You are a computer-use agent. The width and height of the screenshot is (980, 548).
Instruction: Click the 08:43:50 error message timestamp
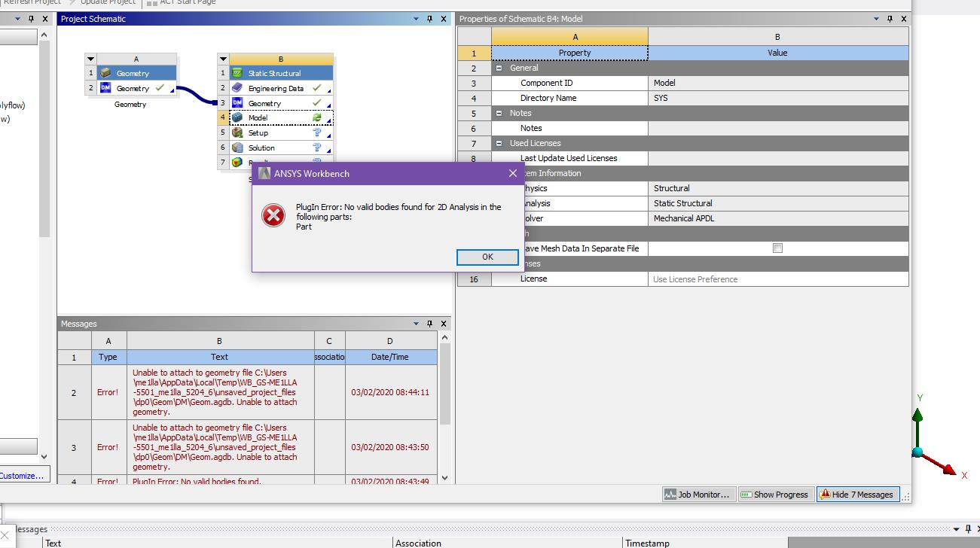coord(390,447)
